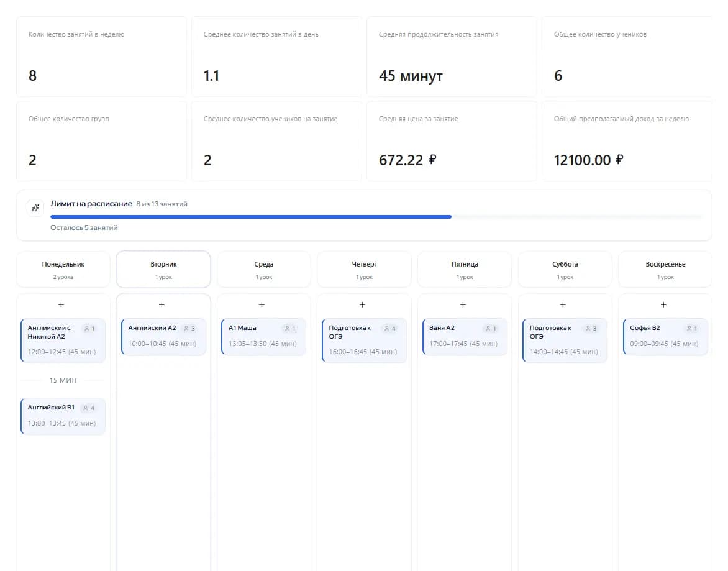
Task: Add a lesson on Среда with plus
Action: point(262,305)
